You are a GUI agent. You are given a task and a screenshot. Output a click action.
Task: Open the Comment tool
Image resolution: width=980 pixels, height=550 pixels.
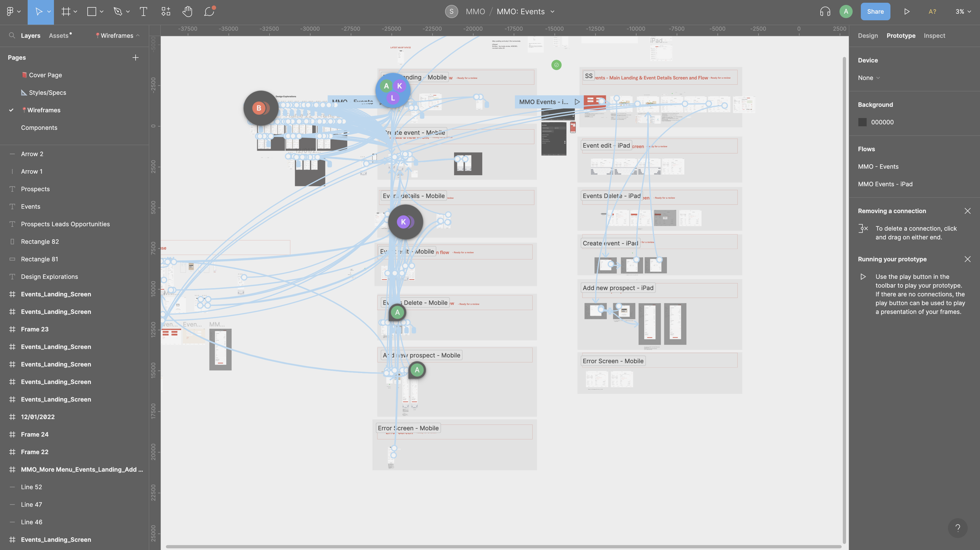click(x=209, y=12)
